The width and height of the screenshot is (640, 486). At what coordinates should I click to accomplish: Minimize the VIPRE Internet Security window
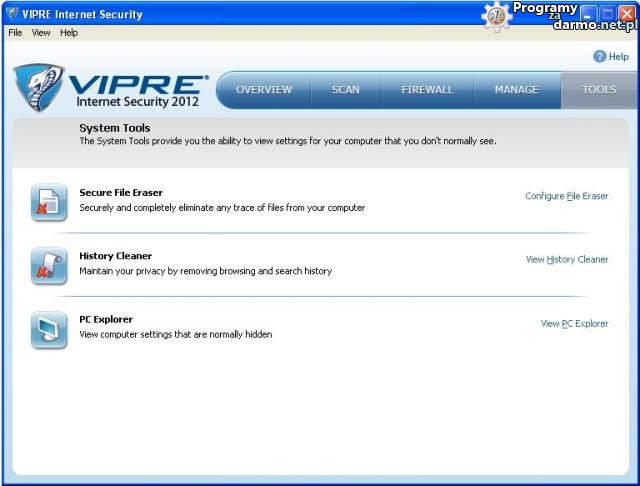click(588, 14)
